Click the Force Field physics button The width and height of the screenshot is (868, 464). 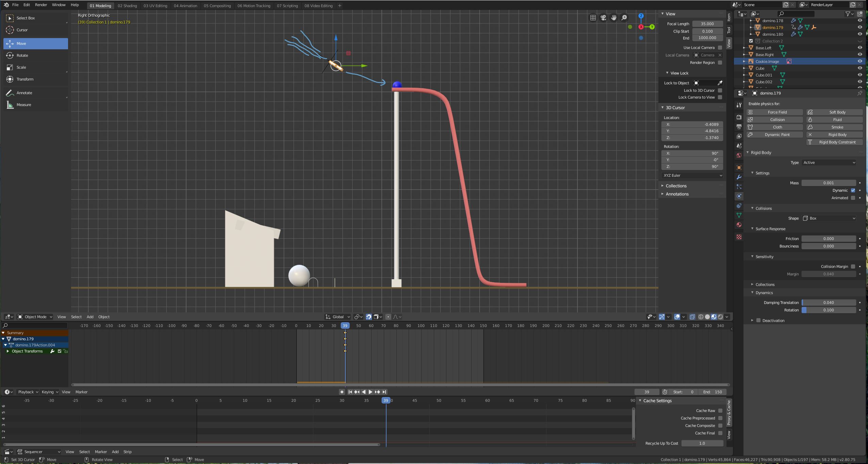[775, 112]
